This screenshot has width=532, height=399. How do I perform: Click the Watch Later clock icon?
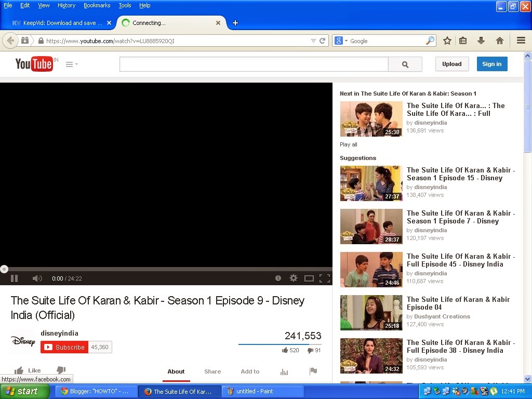tap(278, 278)
